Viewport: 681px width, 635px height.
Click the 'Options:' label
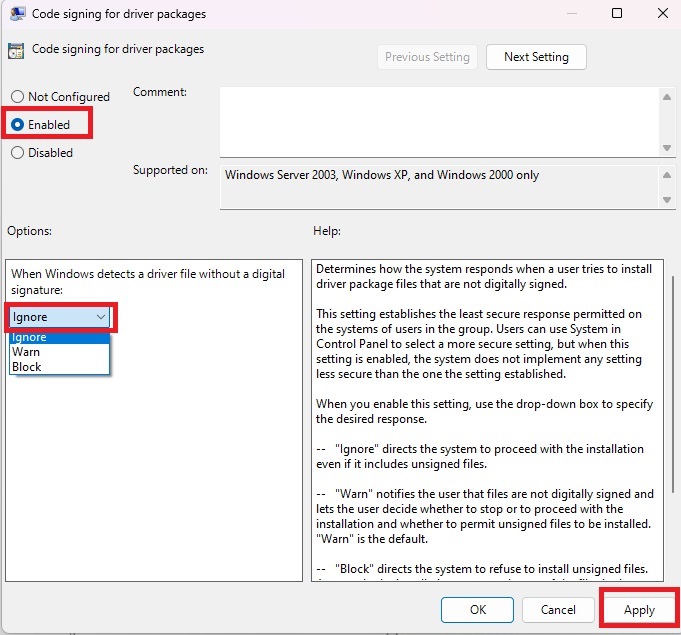click(29, 231)
